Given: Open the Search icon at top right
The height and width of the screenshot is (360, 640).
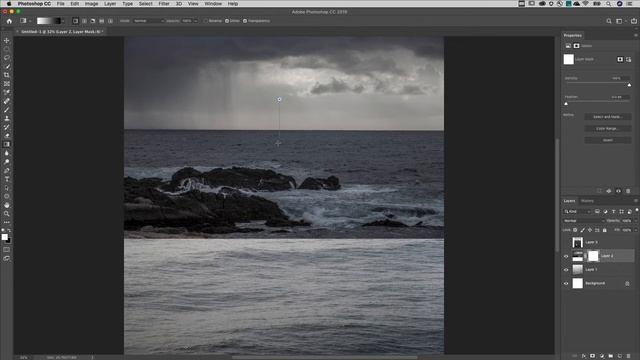Looking at the screenshot, I should pyautogui.click(x=609, y=21).
